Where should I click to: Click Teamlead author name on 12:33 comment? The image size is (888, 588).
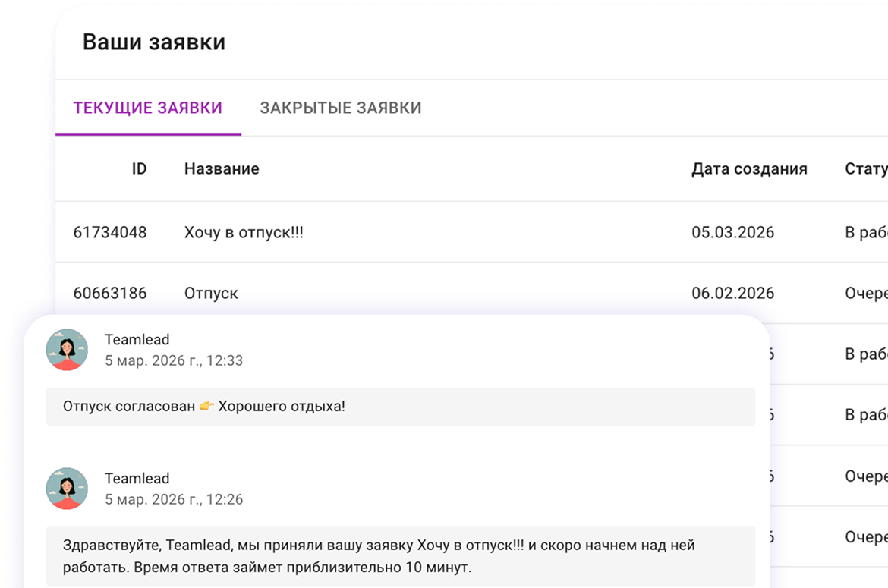(x=137, y=339)
